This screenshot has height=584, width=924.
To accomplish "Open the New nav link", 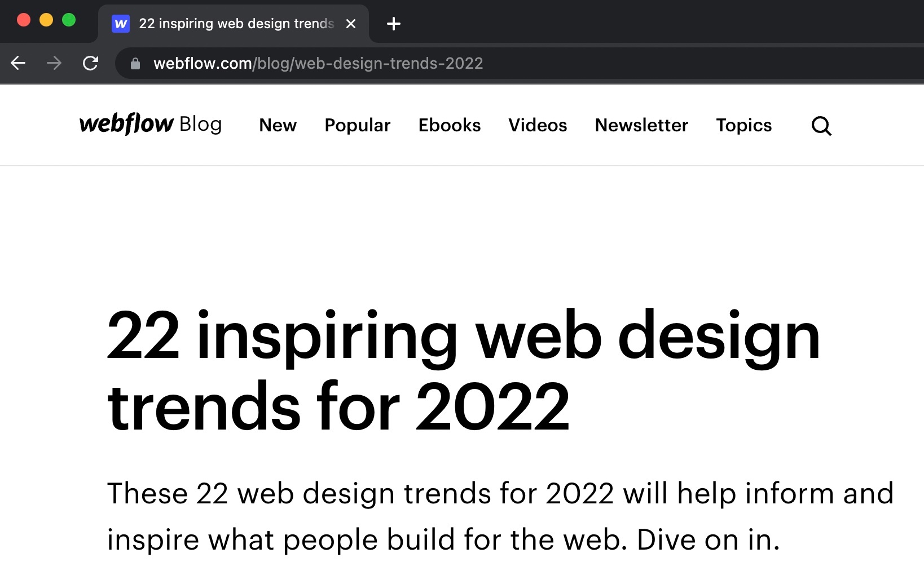I will [278, 125].
